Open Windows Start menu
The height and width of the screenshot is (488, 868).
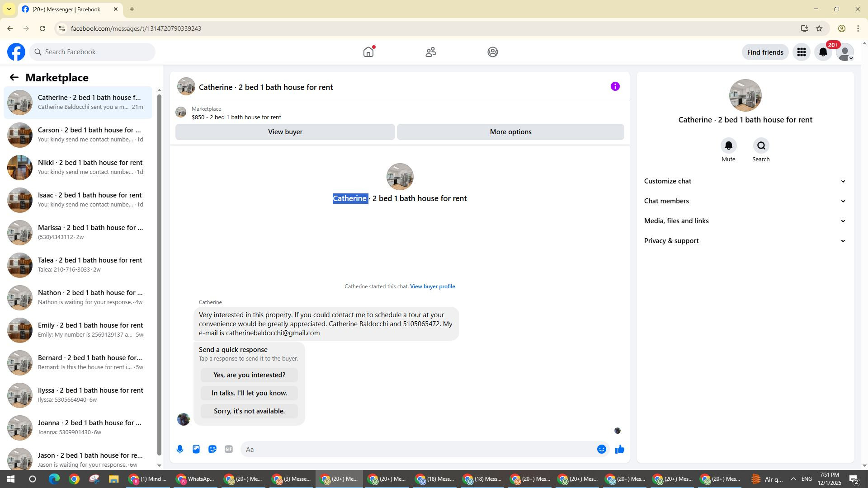tap(11, 479)
